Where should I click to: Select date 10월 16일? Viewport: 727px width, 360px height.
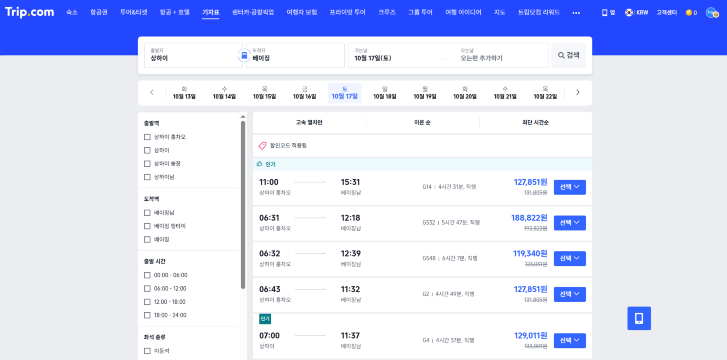[x=305, y=92]
